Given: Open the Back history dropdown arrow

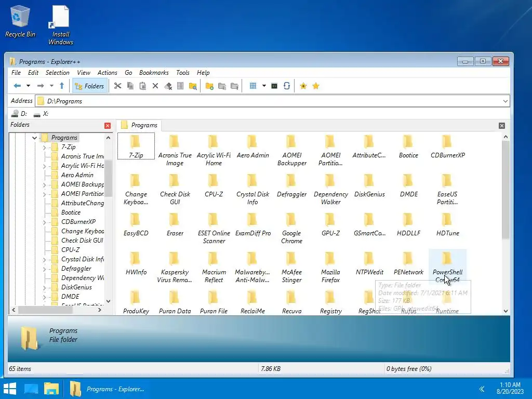Looking at the screenshot, I should (x=29, y=86).
